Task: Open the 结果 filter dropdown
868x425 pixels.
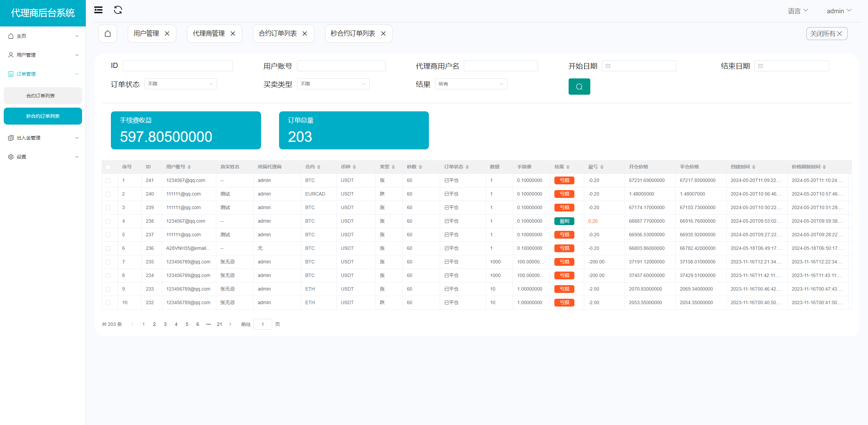Action: 471,84
